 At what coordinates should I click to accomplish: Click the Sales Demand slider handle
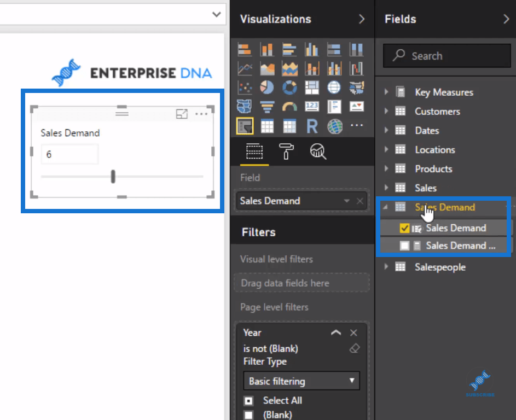tap(113, 177)
